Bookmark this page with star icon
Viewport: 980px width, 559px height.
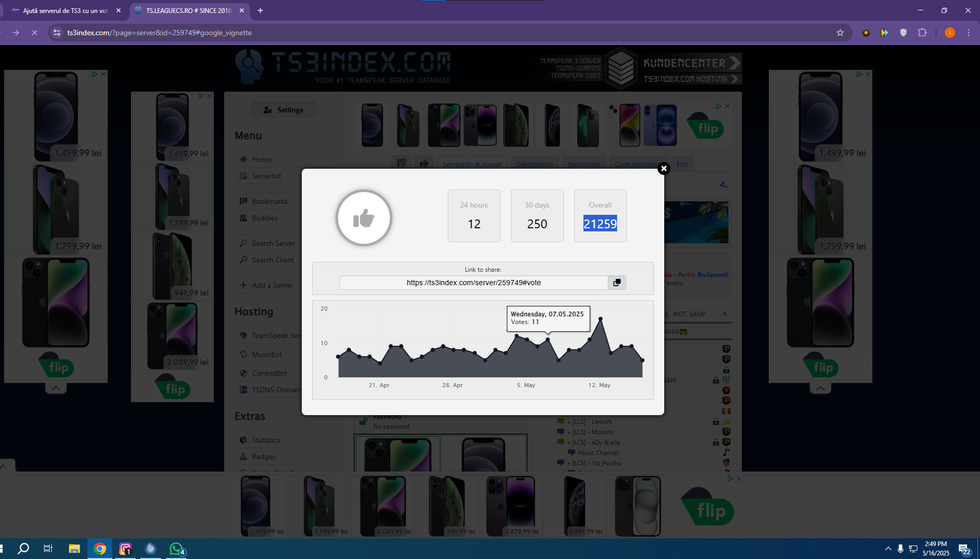click(840, 33)
